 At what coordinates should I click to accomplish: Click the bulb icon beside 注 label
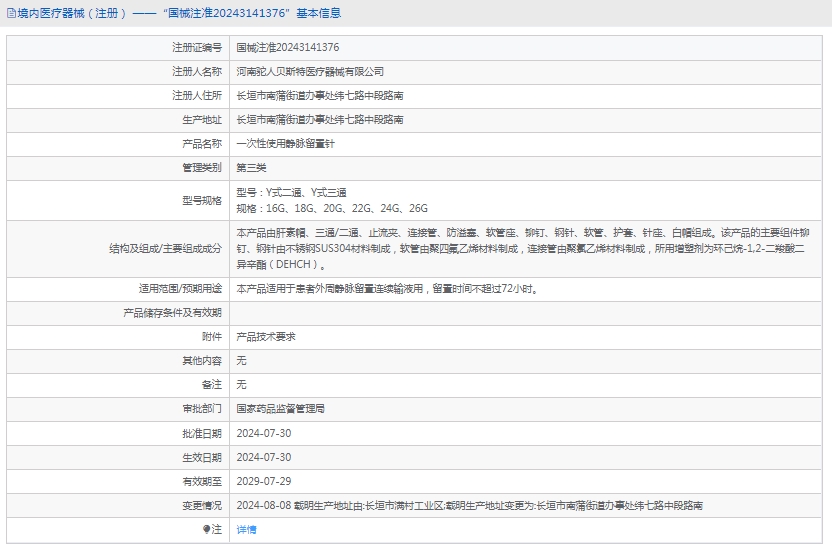tap(207, 529)
